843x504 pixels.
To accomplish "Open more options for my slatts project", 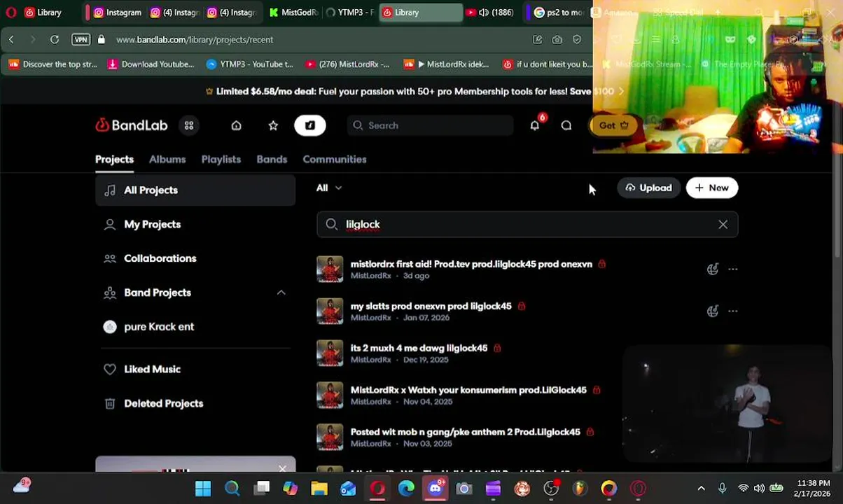I will (x=732, y=311).
